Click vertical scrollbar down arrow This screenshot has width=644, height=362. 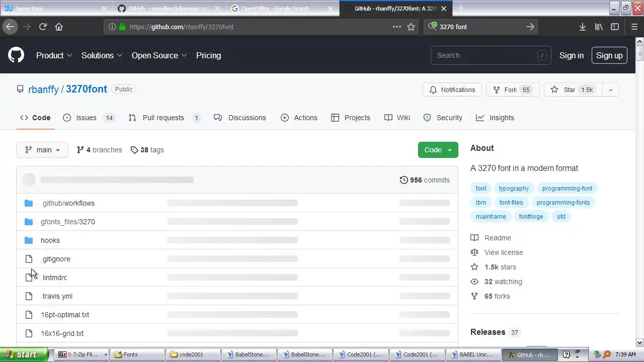[640, 343]
